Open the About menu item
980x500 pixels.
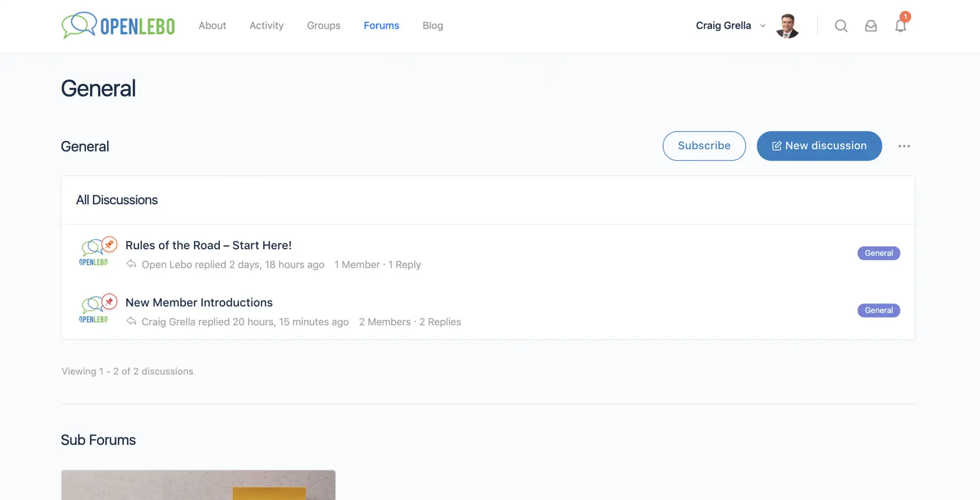(212, 25)
